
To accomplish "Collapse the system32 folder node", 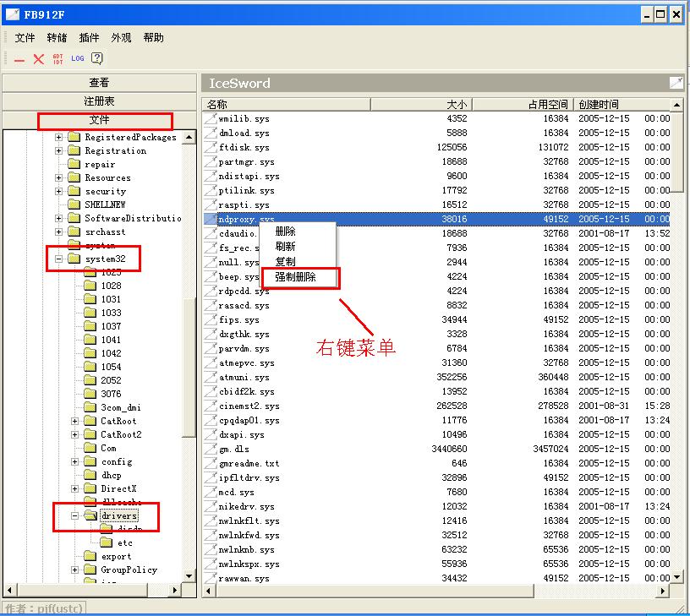I will click(x=59, y=259).
